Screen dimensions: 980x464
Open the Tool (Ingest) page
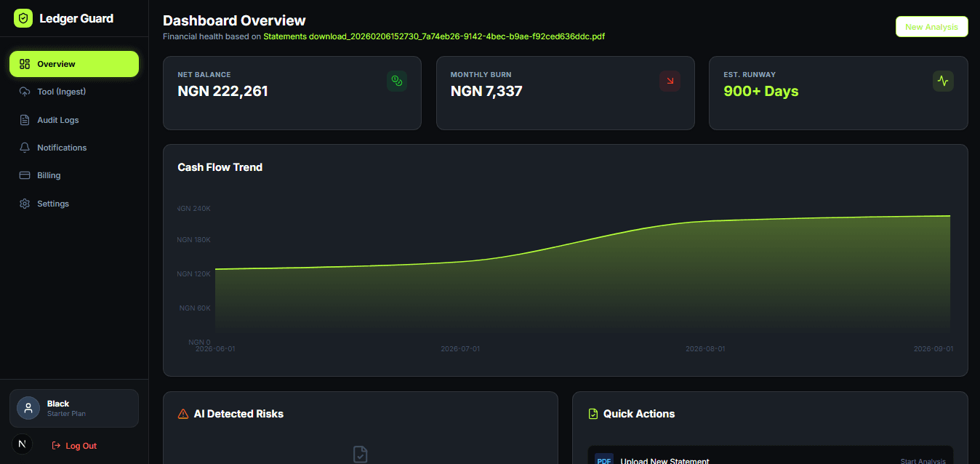tap(74, 92)
